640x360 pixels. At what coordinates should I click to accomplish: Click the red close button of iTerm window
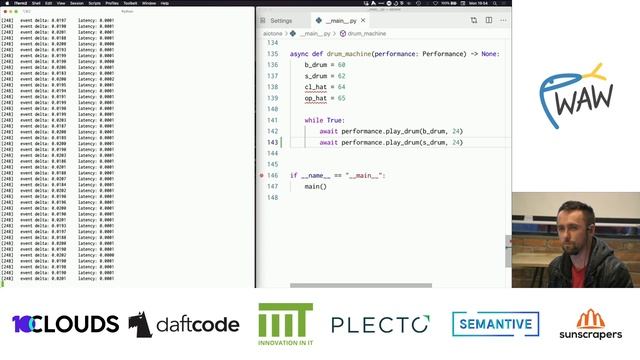tap(5, 11)
